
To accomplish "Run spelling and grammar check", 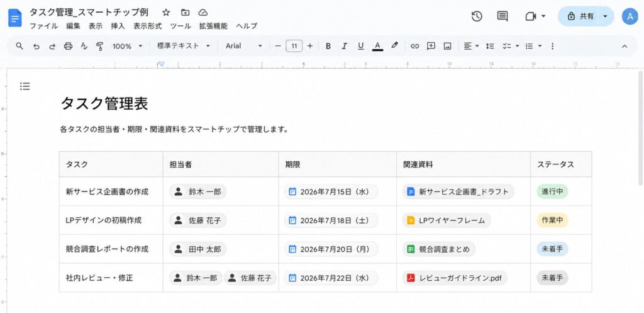I will click(x=84, y=46).
